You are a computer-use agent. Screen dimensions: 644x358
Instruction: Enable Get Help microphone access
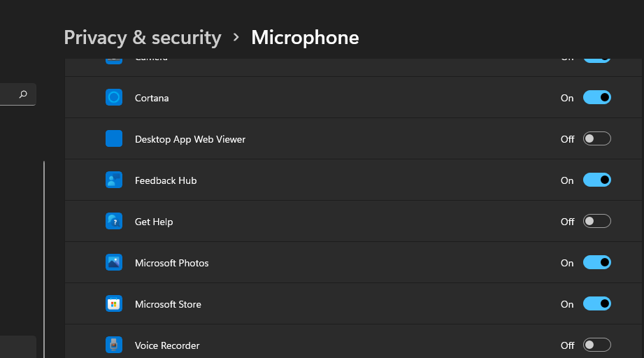pyautogui.click(x=596, y=222)
